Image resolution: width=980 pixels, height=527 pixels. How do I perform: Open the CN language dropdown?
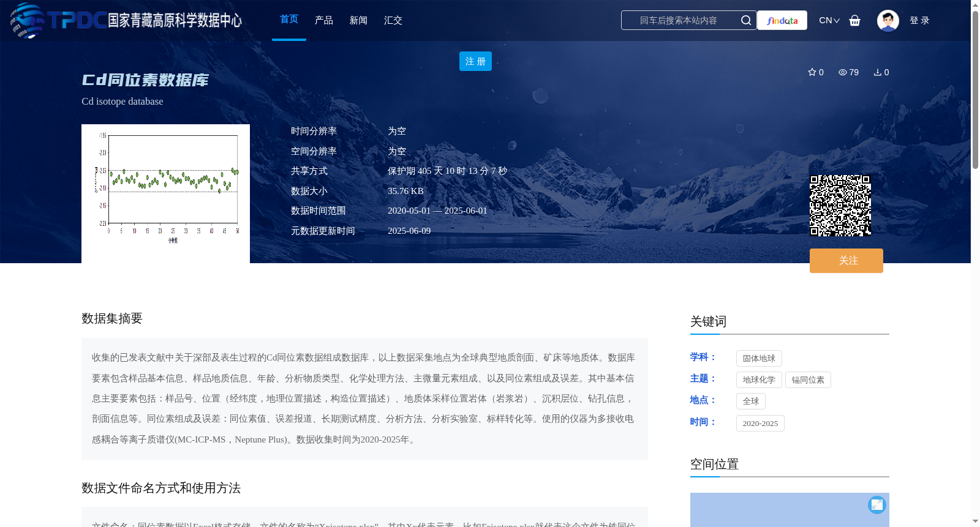(x=829, y=20)
